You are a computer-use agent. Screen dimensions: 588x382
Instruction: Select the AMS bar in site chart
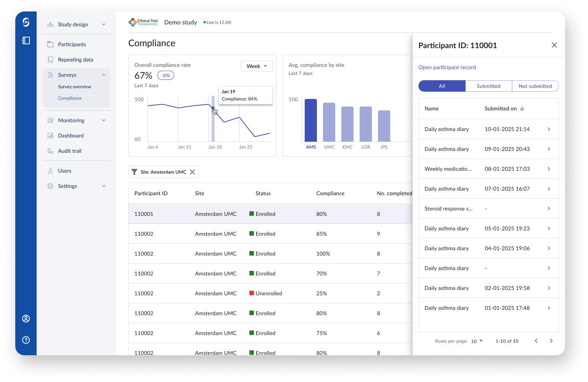pos(311,120)
